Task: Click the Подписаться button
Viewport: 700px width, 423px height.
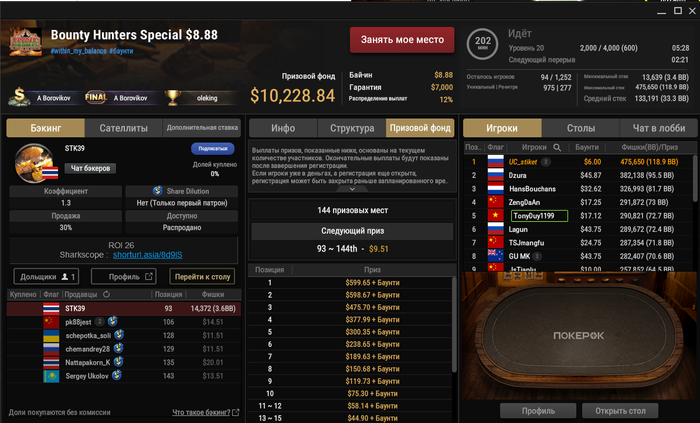Action: [212, 149]
